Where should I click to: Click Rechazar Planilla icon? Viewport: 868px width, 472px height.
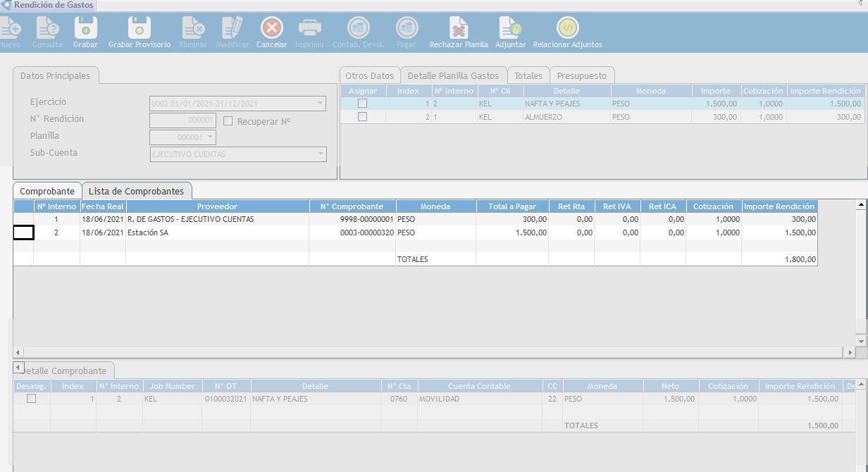click(459, 29)
